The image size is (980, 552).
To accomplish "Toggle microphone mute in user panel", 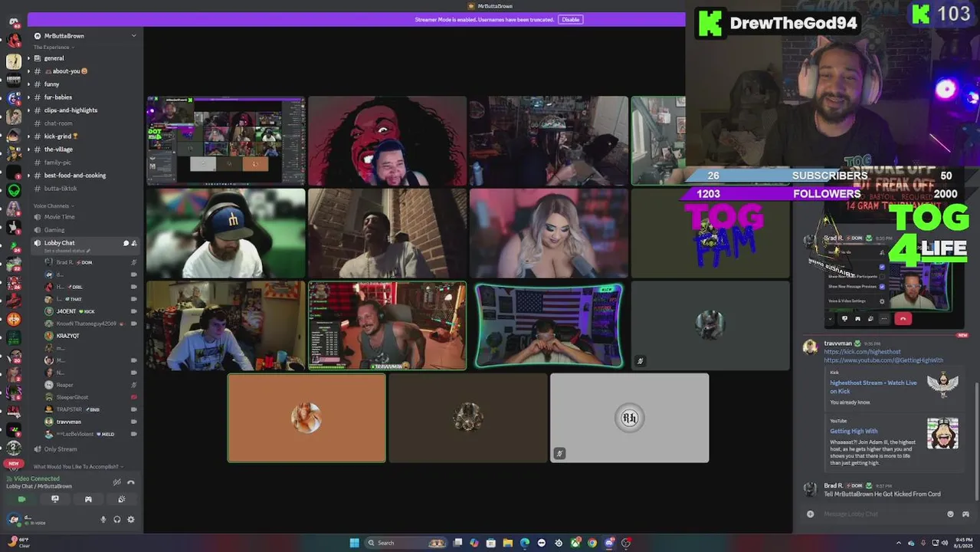I will coord(103,520).
